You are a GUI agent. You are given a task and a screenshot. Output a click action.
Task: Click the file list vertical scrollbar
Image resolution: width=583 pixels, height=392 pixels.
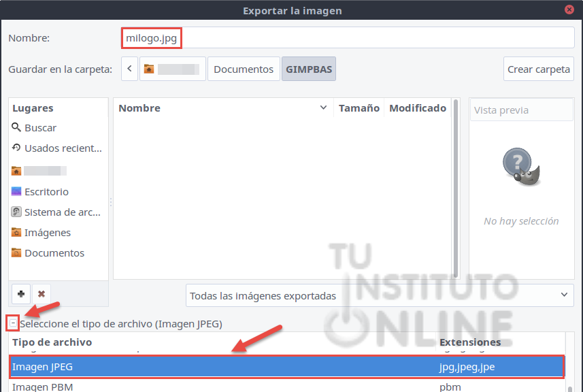pos(456,189)
